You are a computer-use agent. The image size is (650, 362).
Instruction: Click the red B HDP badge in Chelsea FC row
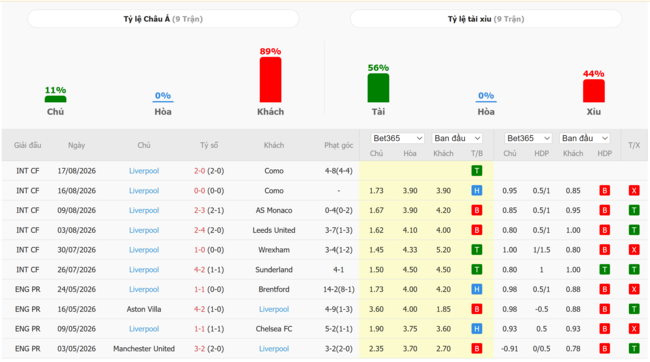pos(604,329)
